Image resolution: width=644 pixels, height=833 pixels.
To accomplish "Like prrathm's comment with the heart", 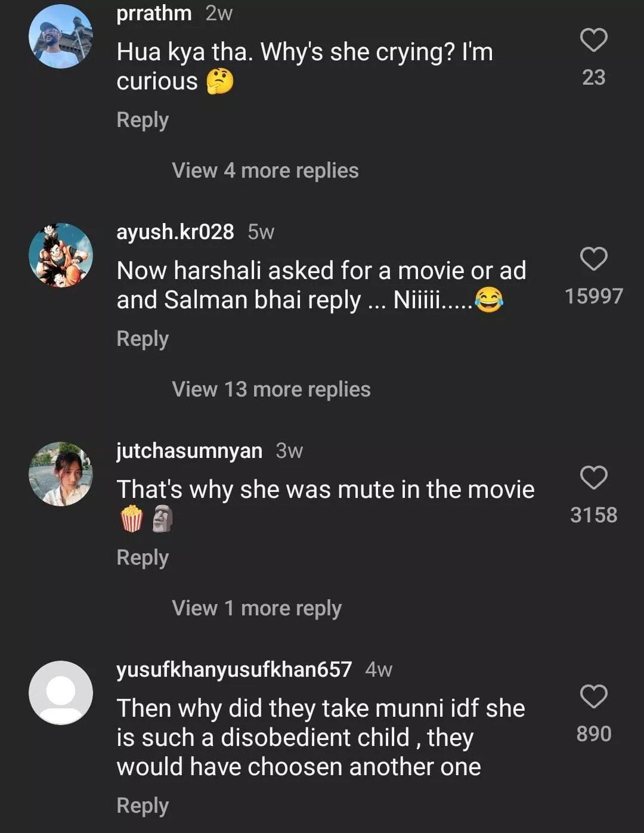I will click(593, 41).
